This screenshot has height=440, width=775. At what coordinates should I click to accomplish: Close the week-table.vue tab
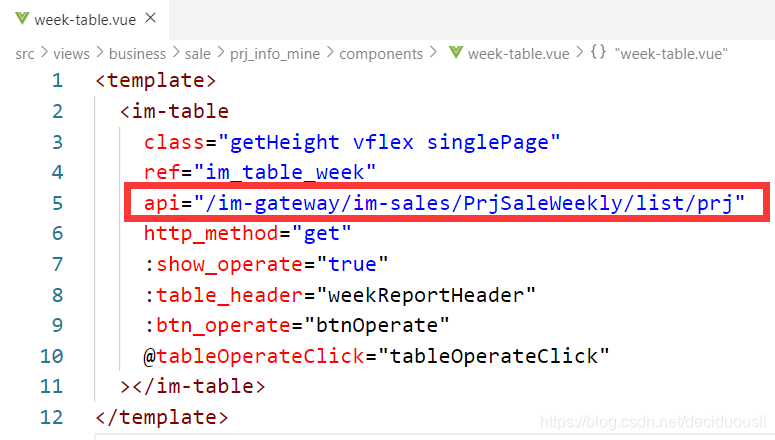click(x=151, y=18)
